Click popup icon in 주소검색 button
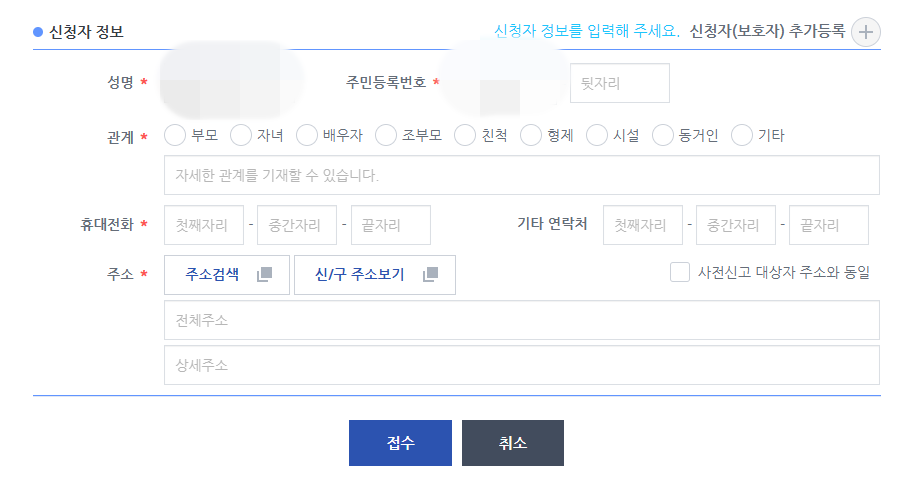The image size is (908, 483). 265,274
